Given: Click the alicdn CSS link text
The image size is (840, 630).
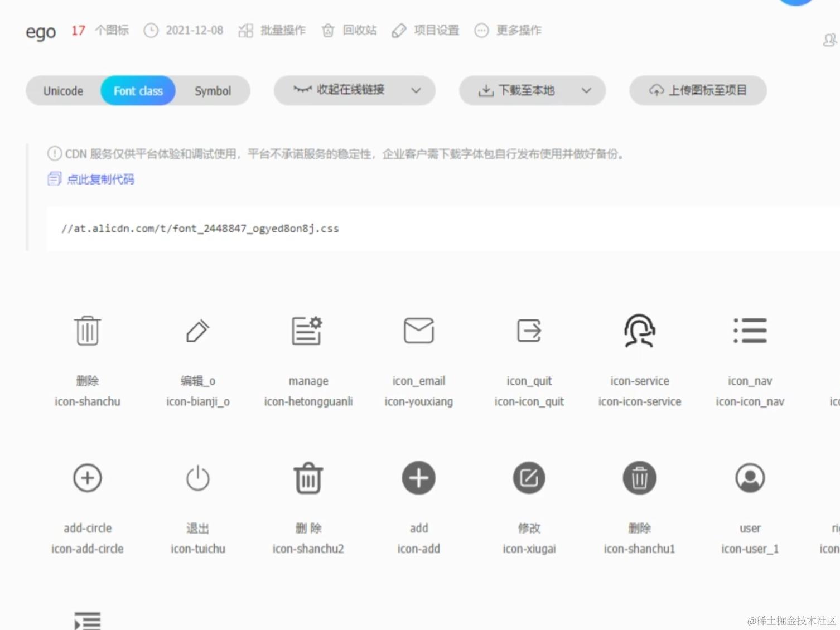Looking at the screenshot, I should pos(200,229).
